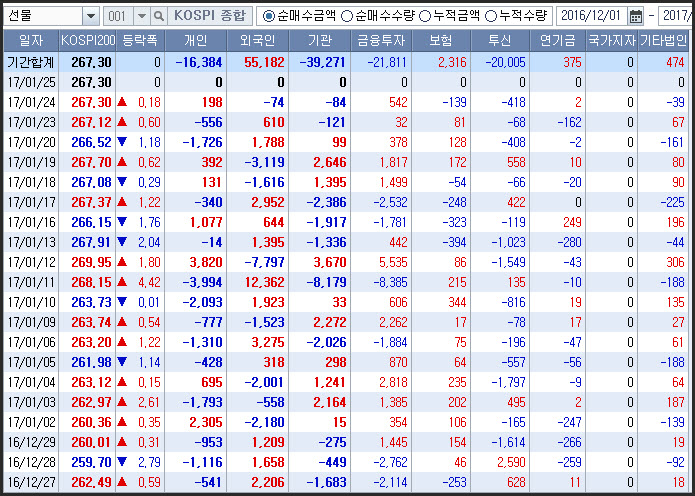The image size is (695, 496).
Task: Click the 개인 column header
Action: click(195, 41)
